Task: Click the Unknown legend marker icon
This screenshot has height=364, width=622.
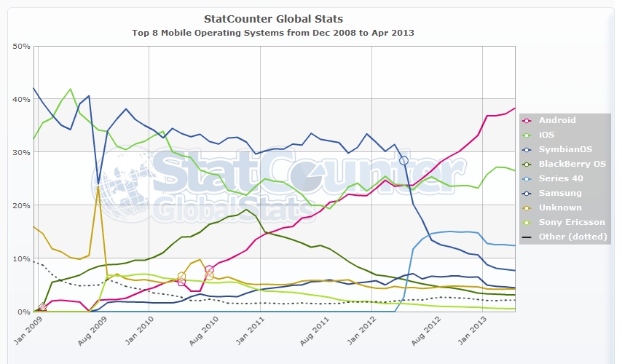Action: coord(526,207)
